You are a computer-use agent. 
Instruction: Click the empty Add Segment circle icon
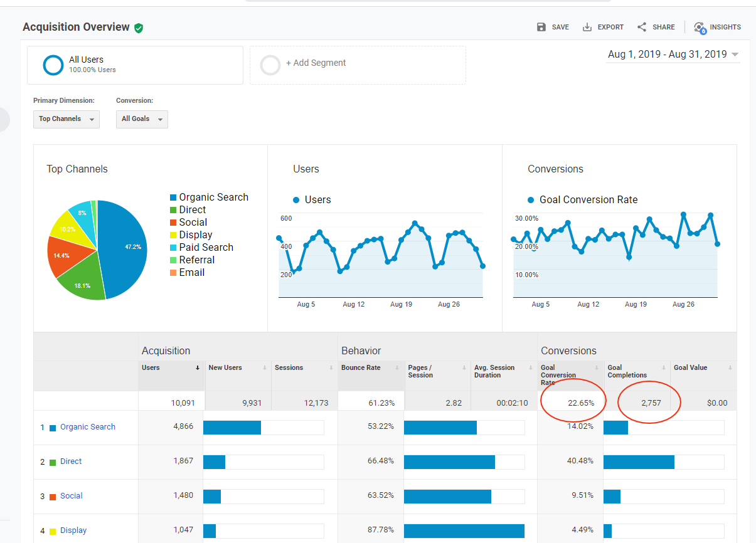click(x=270, y=65)
